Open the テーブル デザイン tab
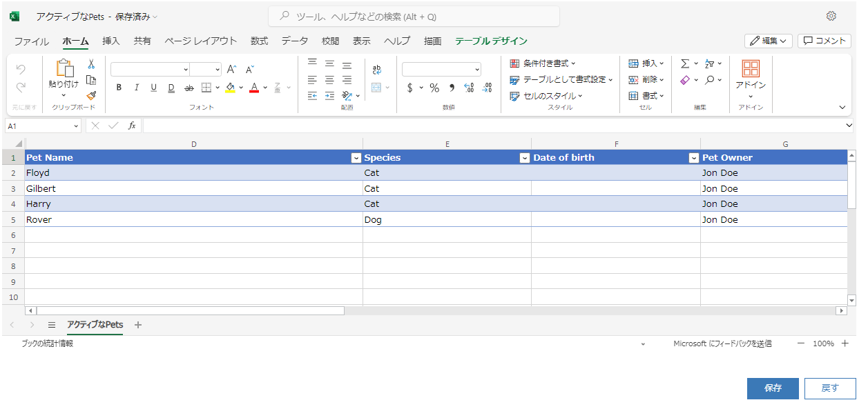868x409 pixels. (x=491, y=41)
